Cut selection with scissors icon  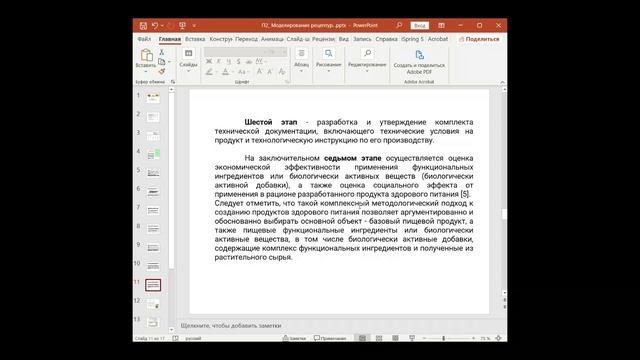pos(162,52)
